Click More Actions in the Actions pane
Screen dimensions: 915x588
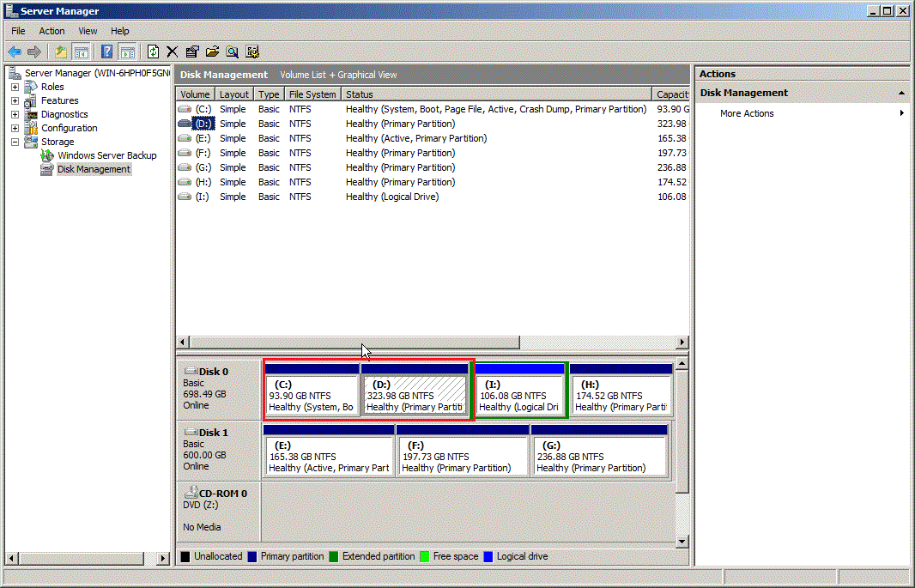pyautogui.click(x=746, y=112)
